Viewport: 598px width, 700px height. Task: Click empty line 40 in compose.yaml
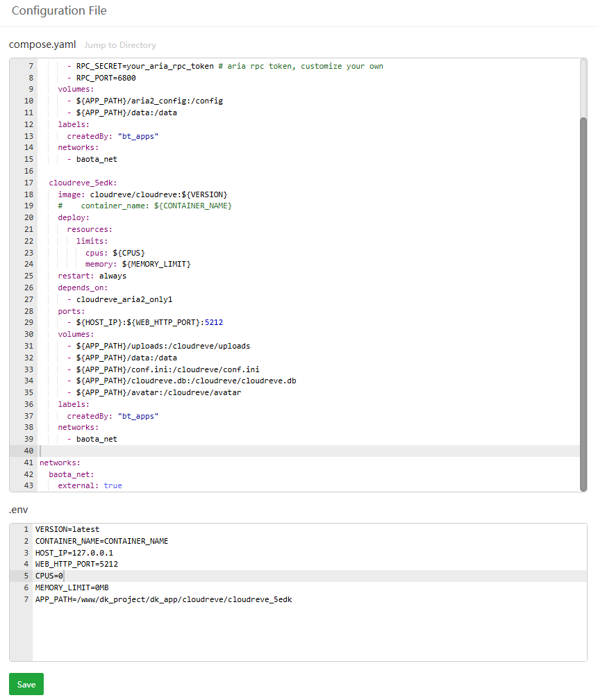tap(308, 451)
